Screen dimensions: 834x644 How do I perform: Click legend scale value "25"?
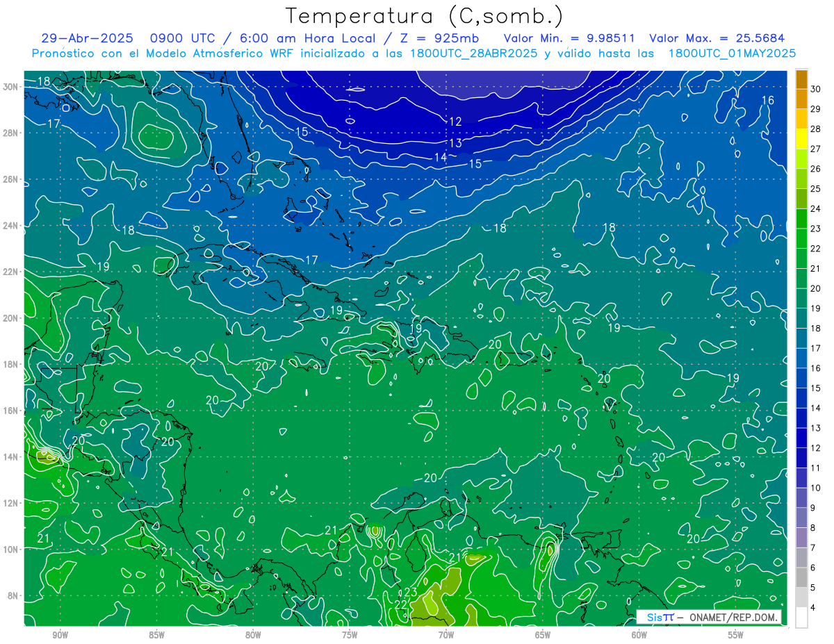tap(817, 189)
